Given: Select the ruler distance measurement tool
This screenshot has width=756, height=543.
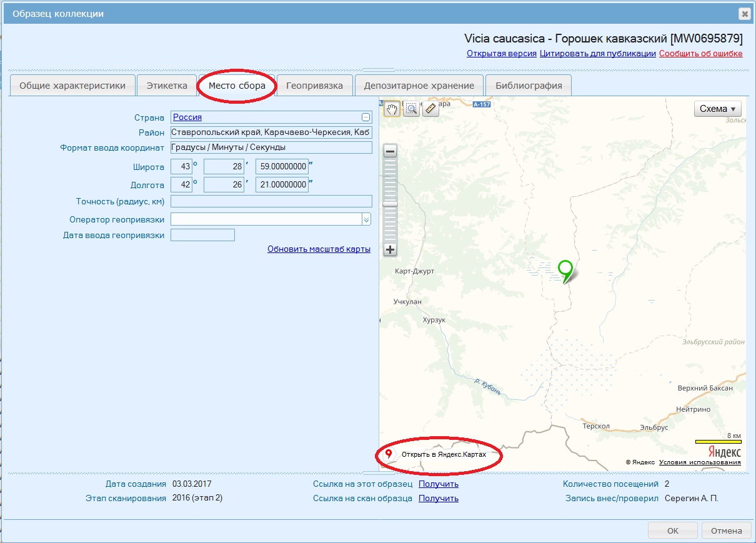Looking at the screenshot, I should pos(430,109).
